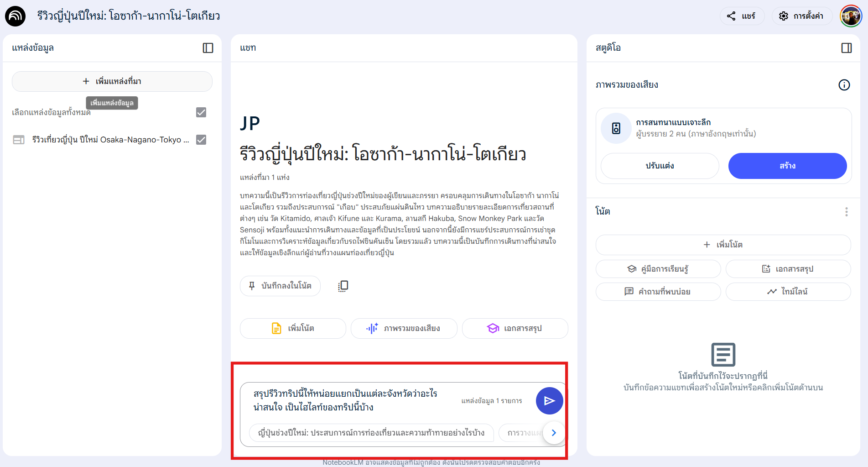This screenshot has height=467, width=868.
Task: Open the notes three-dot options menu
Action: tap(847, 211)
